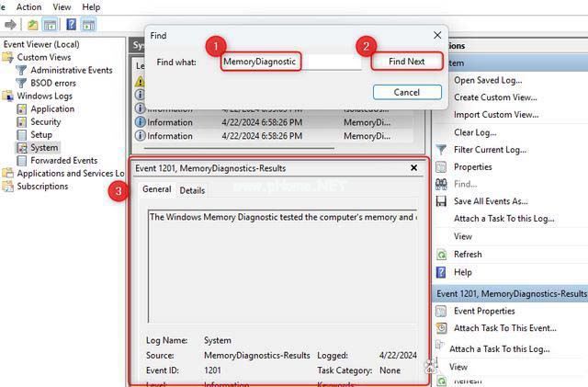
Task: Select Event Viewer (Local) root node
Action: pos(41,44)
